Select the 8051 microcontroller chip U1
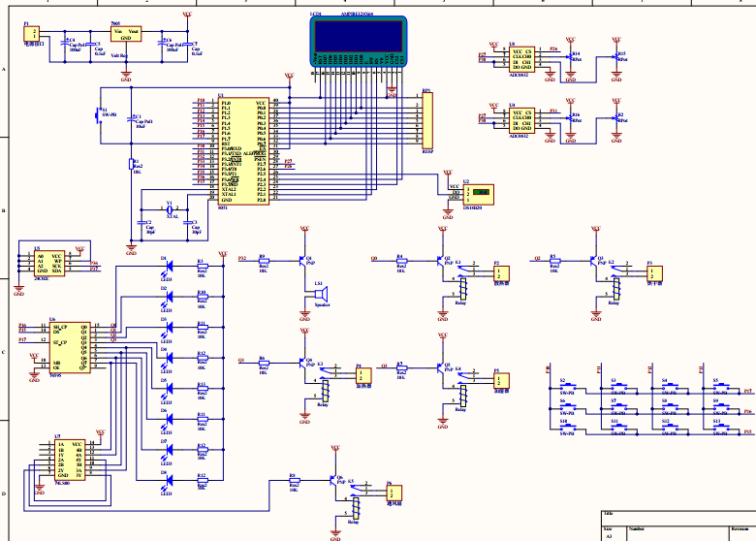Image resolution: width=756 pixels, height=541 pixels. click(243, 151)
